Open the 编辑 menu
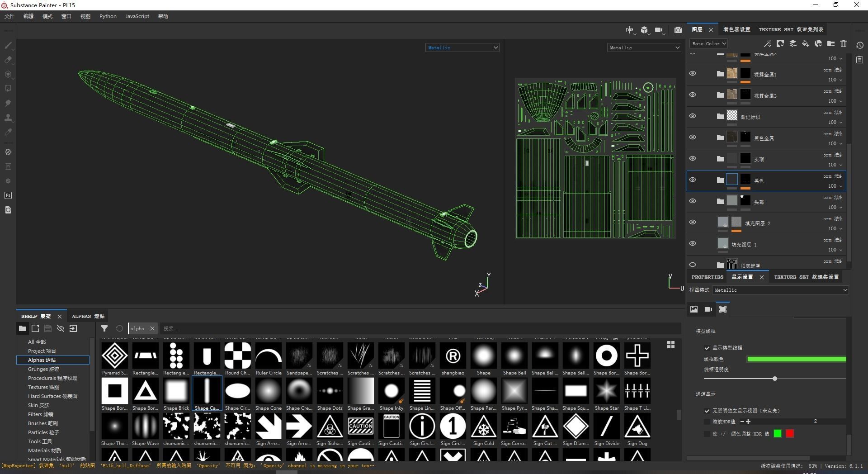 28,16
